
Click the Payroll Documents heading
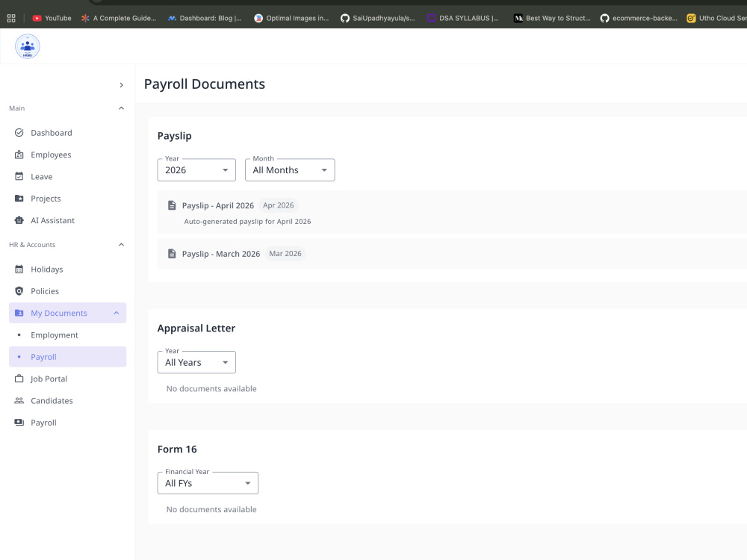(x=205, y=84)
